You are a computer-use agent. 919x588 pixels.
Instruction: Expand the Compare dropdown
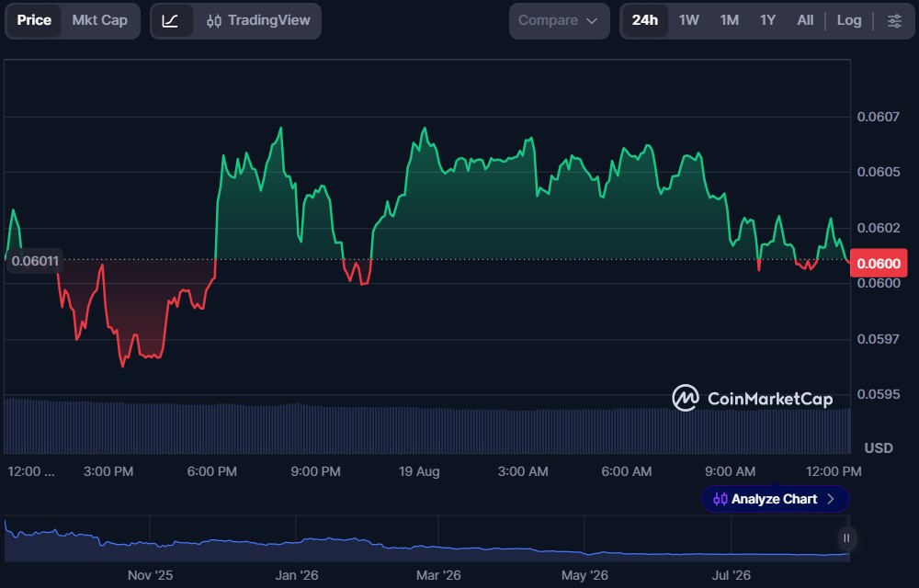tap(559, 21)
